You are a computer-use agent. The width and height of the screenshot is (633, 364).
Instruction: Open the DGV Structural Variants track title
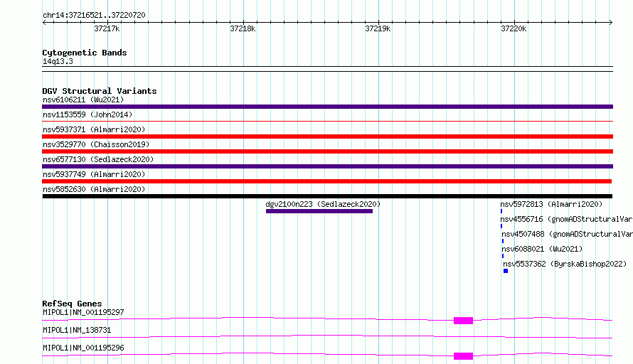click(100, 91)
